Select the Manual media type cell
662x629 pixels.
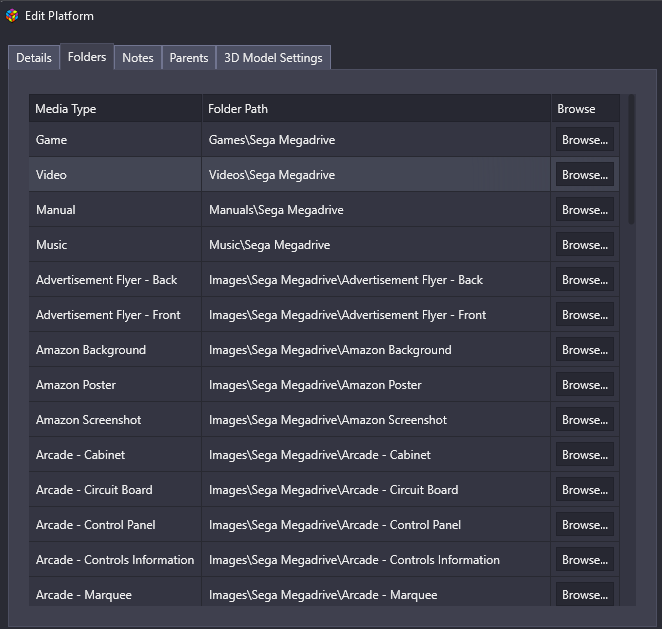tap(115, 210)
